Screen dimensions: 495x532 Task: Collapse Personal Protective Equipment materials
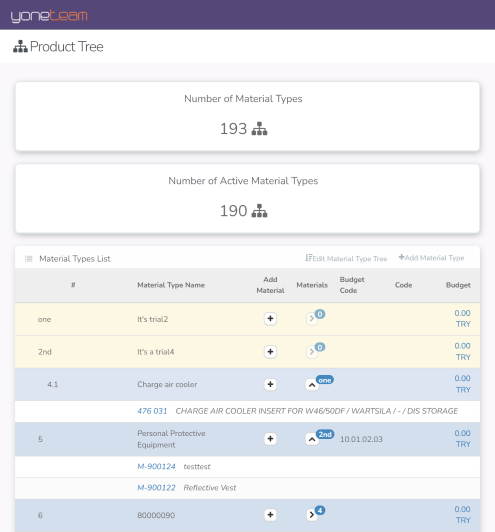[x=312, y=439]
